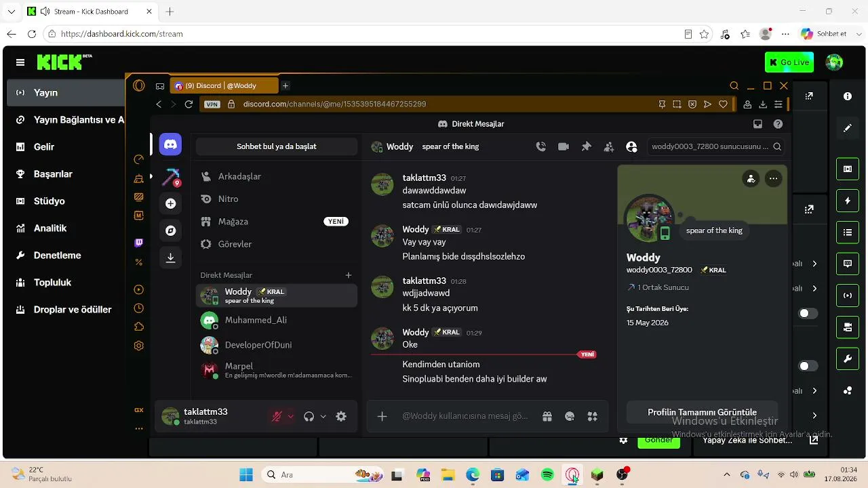The image size is (868, 488).
Task: Open Mağaza in Discord sidebar
Action: click(x=277, y=222)
